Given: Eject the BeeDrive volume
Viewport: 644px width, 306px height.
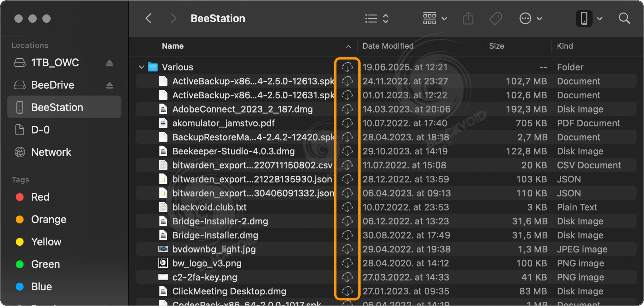Looking at the screenshot, I should (x=109, y=85).
